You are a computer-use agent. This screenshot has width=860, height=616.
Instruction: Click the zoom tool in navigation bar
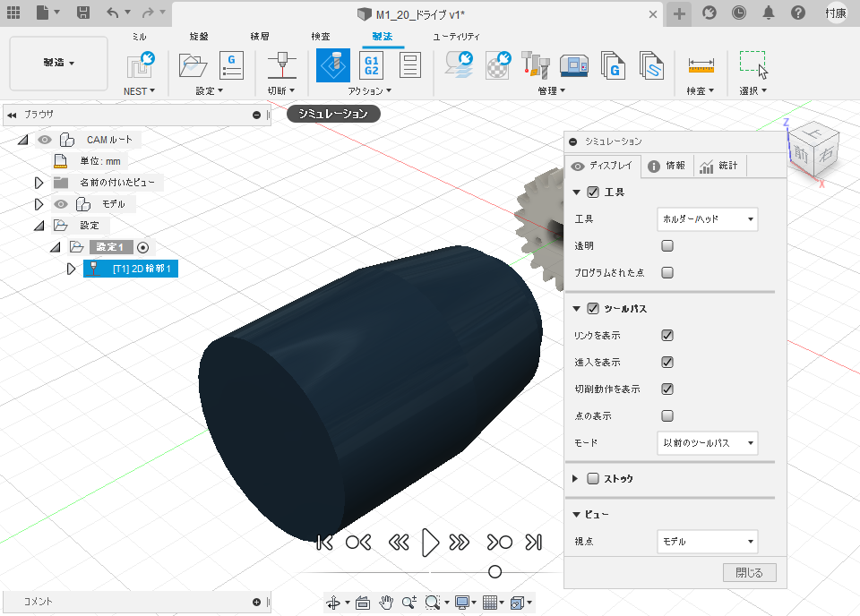[x=409, y=603]
